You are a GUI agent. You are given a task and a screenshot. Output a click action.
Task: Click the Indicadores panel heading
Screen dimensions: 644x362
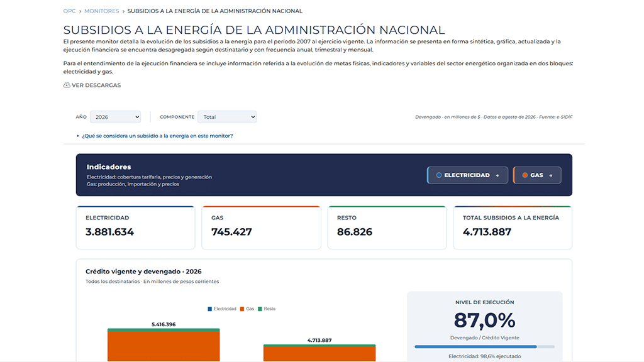(x=109, y=167)
